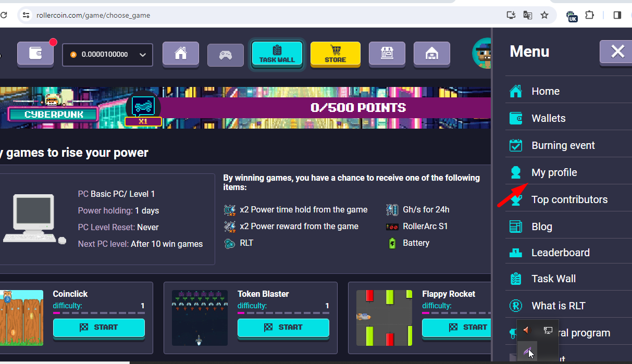The image size is (632, 364).
Task: Click the Gh/s for 24h icon
Action: [x=392, y=210]
